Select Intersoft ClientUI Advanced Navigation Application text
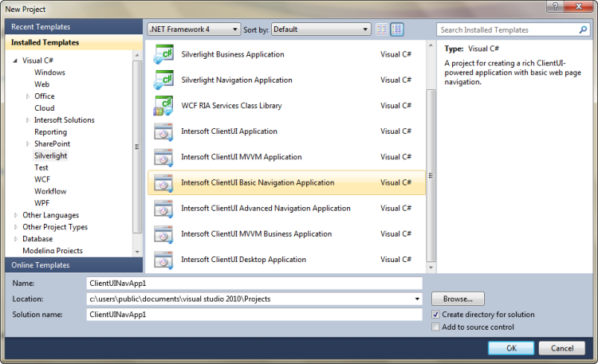This screenshot has height=364, width=598. pyautogui.click(x=266, y=209)
